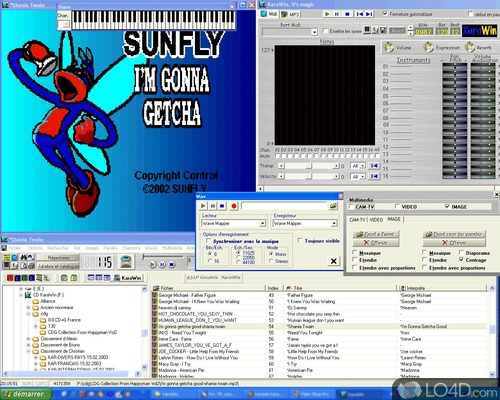The image size is (500, 400).
Task: Enable the Diaporama checkbox
Action: 461,253
